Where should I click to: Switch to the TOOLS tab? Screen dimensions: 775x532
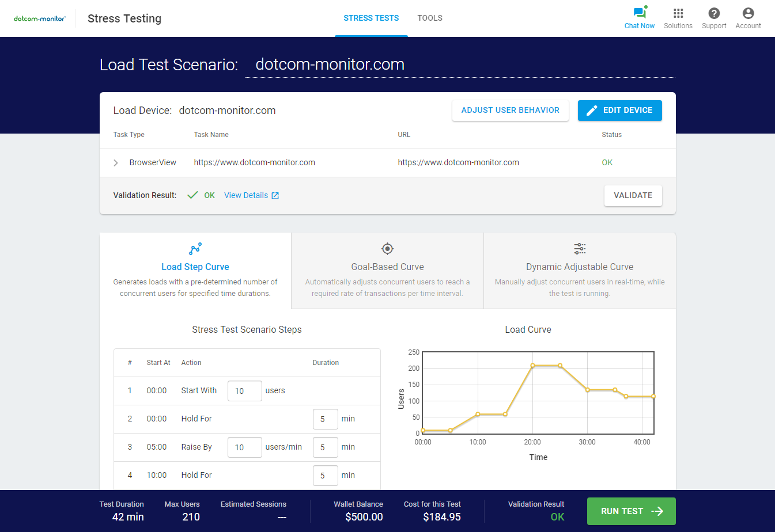click(429, 18)
